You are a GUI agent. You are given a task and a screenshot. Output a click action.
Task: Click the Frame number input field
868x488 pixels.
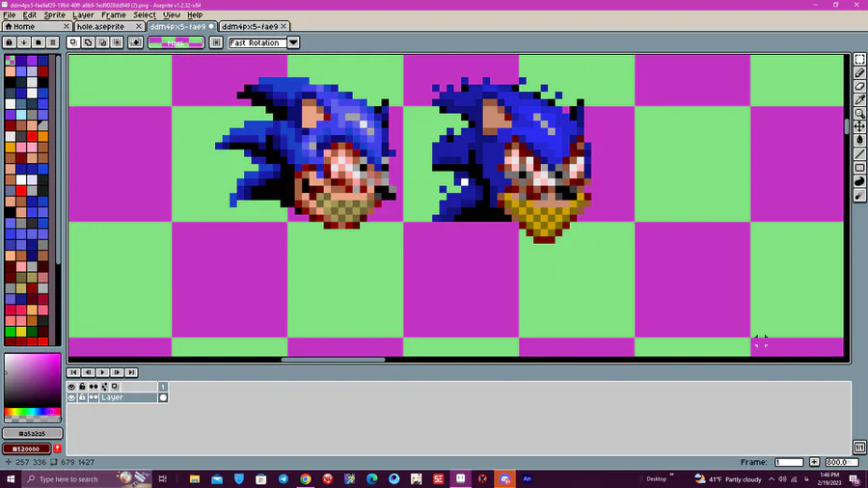789,462
